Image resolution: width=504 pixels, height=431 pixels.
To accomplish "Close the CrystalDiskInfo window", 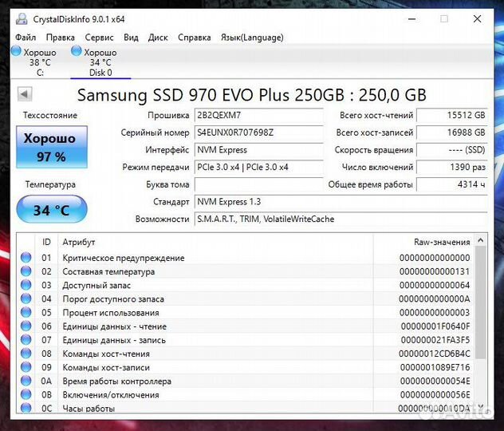I will click(x=478, y=19).
